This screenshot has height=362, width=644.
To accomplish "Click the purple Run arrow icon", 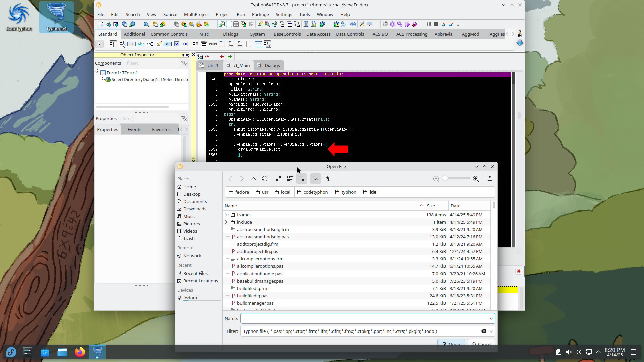I will coord(407,24).
